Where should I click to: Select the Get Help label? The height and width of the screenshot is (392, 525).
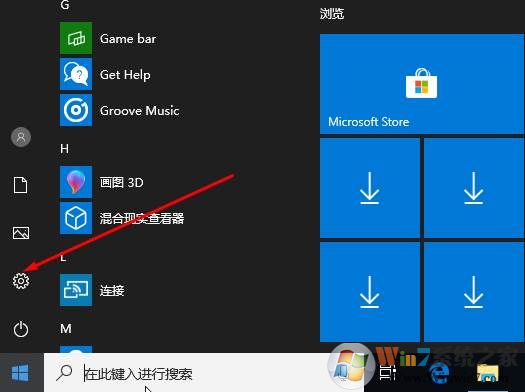[x=125, y=75]
